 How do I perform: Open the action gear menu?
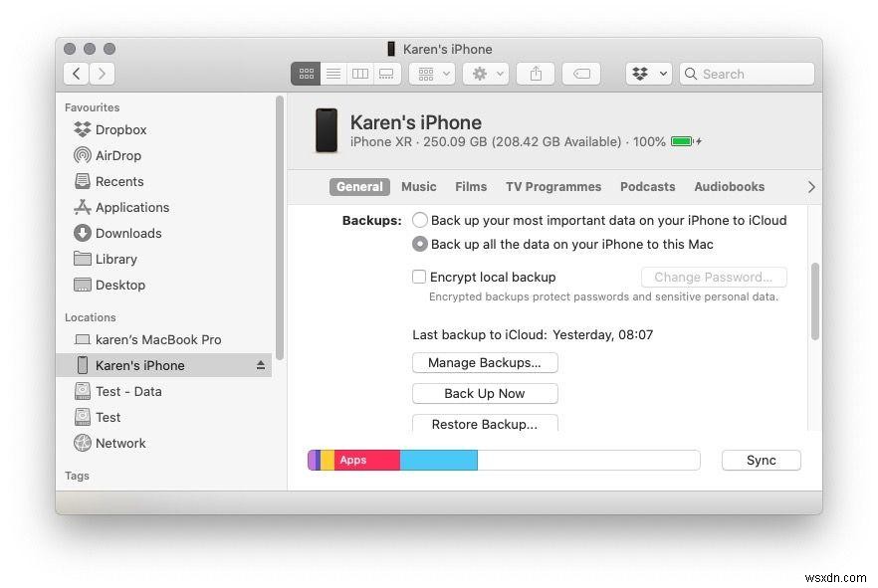(x=485, y=73)
